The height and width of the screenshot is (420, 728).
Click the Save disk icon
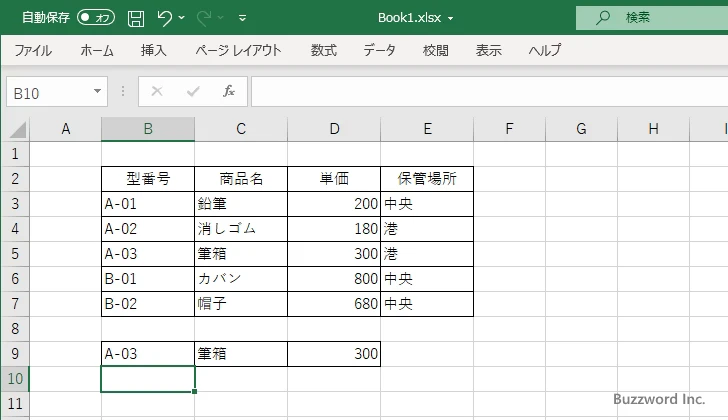(136, 18)
